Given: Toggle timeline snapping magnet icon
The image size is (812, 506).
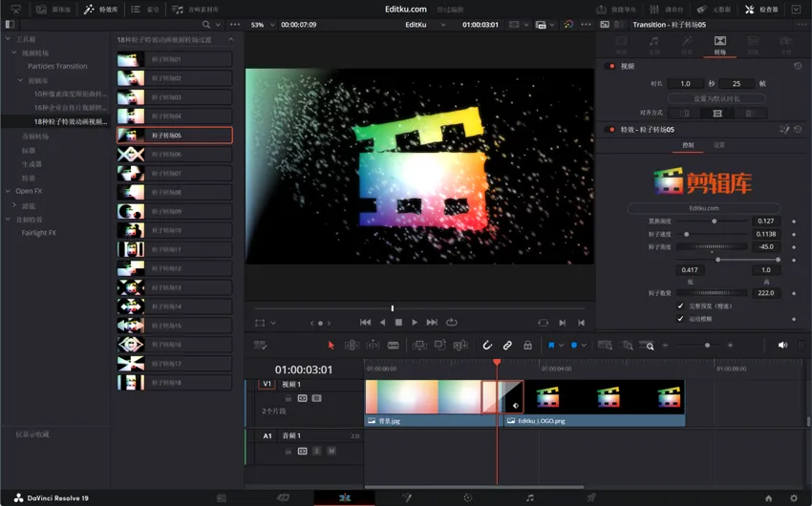Looking at the screenshot, I should click(487, 345).
